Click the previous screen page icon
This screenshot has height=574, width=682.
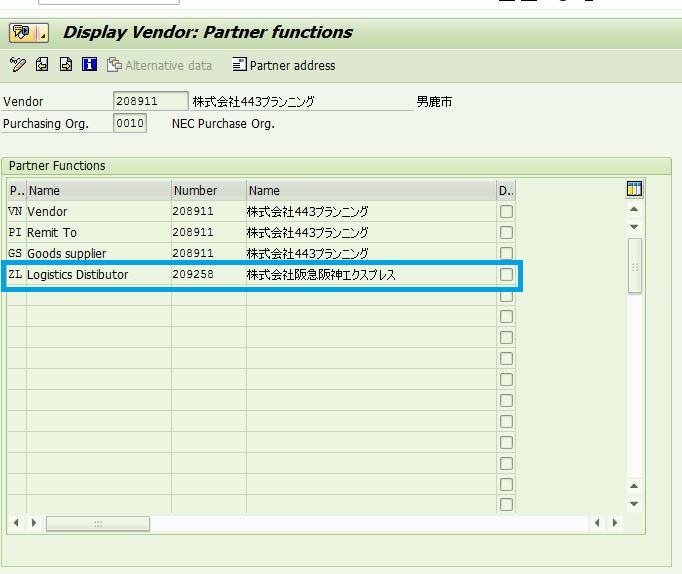[x=41, y=65]
